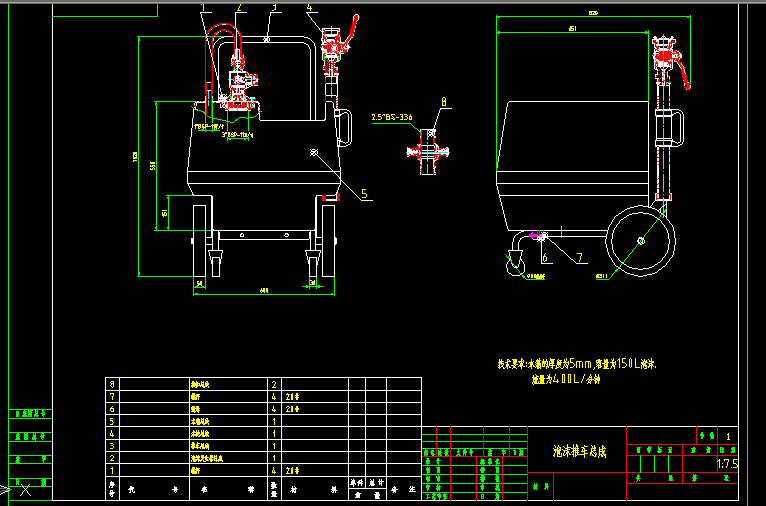The height and width of the screenshot is (506, 766).
Task: Select the large rear wheel in side view
Action: point(640,242)
